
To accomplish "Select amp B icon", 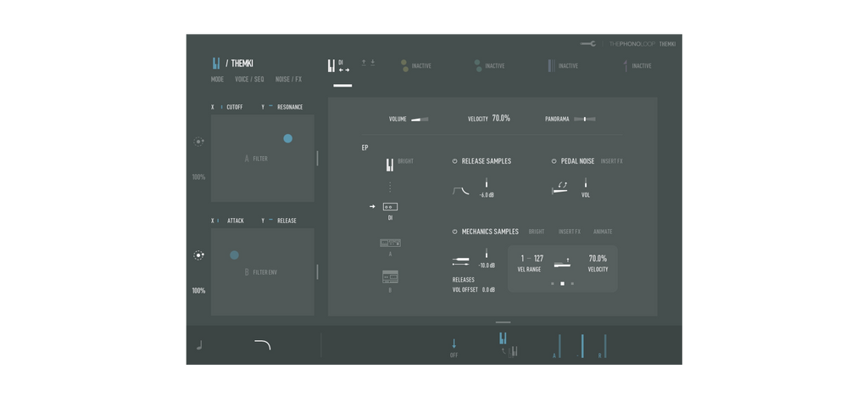I will click(x=390, y=277).
